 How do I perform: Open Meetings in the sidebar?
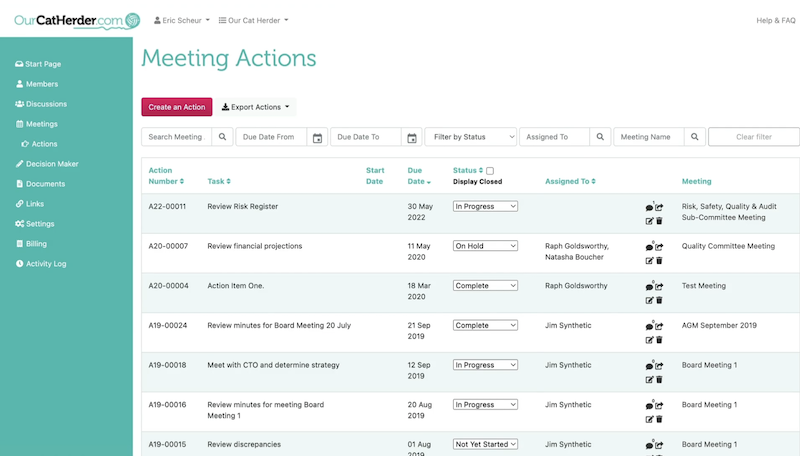[37, 124]
